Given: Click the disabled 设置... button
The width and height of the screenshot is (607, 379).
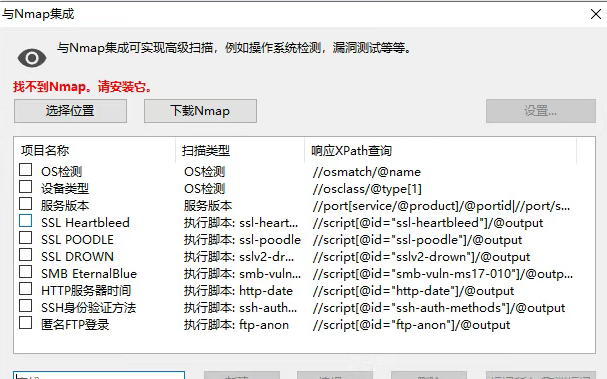Looking at the screenshot, I should tap(540, 111).
